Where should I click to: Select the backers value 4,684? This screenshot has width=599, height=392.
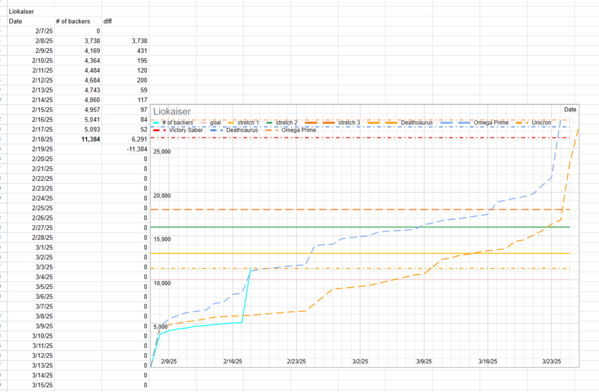(x=92, y=80)
